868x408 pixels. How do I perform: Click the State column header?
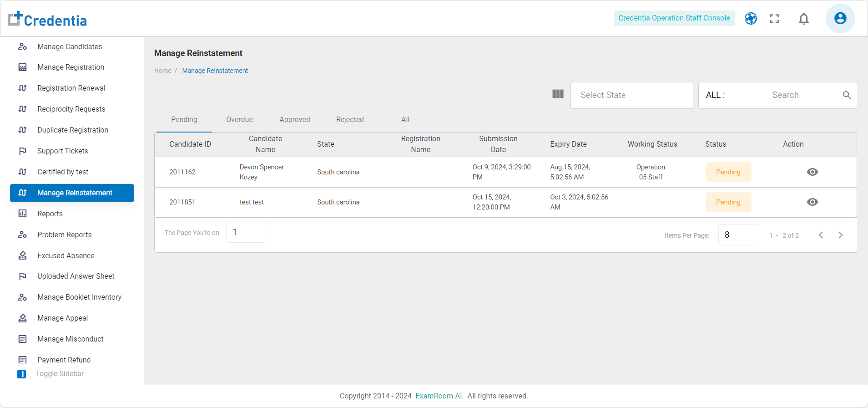click(326, 144)
